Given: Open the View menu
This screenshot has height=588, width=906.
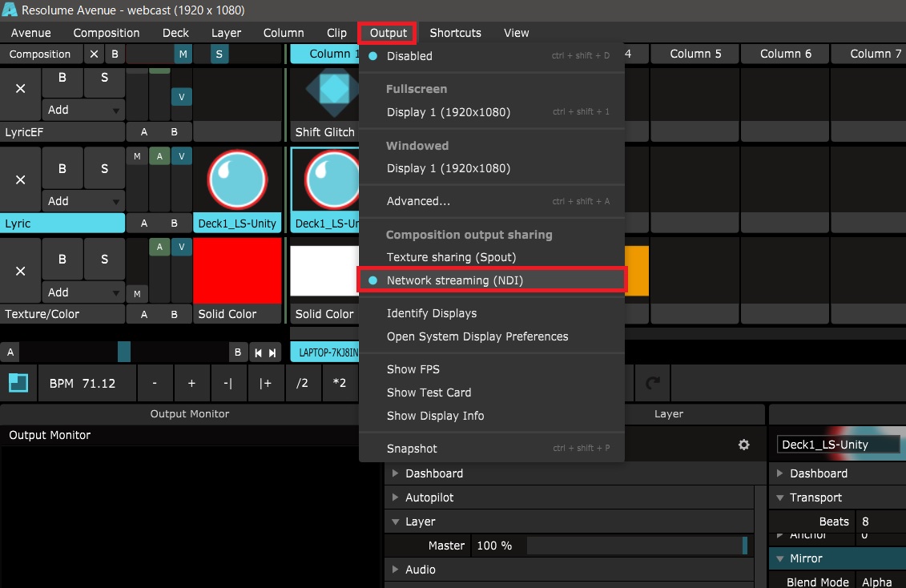Looking at the screenshot, I should tap(516, 33).
